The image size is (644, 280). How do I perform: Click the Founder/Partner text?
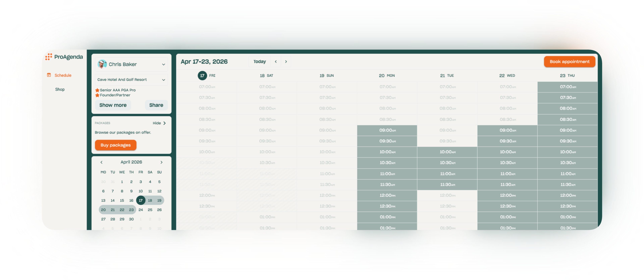[115, 95]
